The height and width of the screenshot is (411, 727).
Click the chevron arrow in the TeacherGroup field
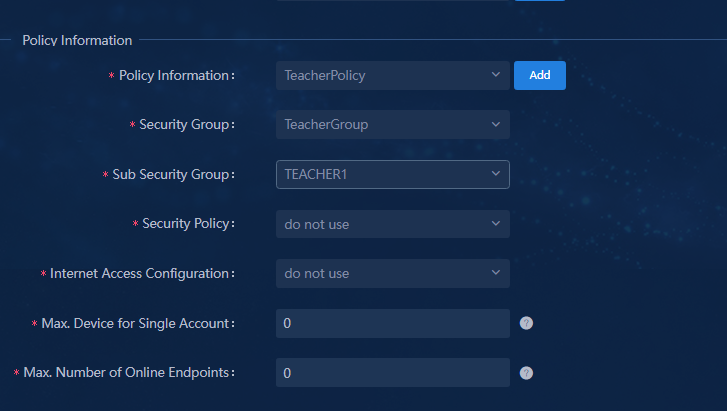pos(496,124)
